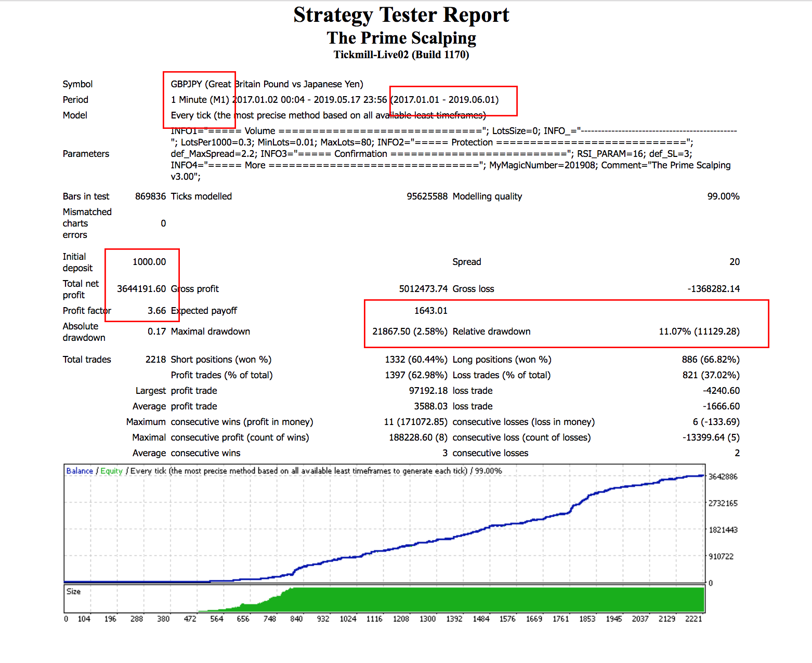The width and height of the screenshot is (812, 663).
Task: Click the Parameters row label
Action: point(86,154)
